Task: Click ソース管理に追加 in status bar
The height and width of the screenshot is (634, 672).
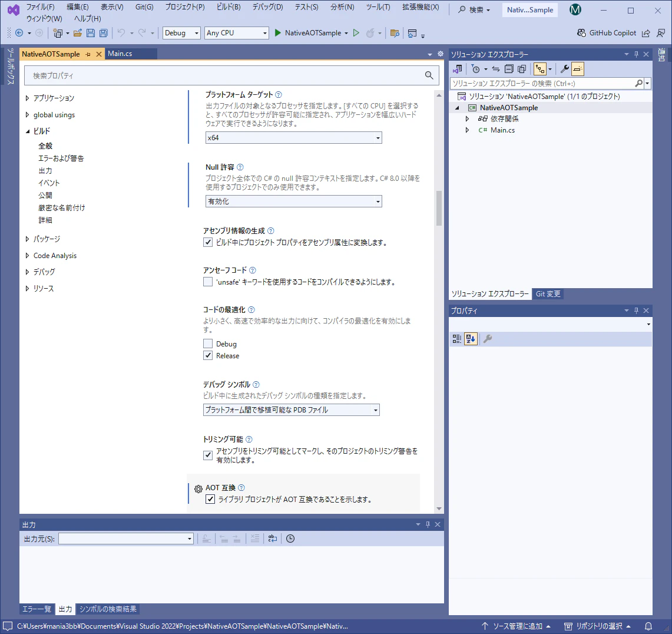Action: (517, 626)
